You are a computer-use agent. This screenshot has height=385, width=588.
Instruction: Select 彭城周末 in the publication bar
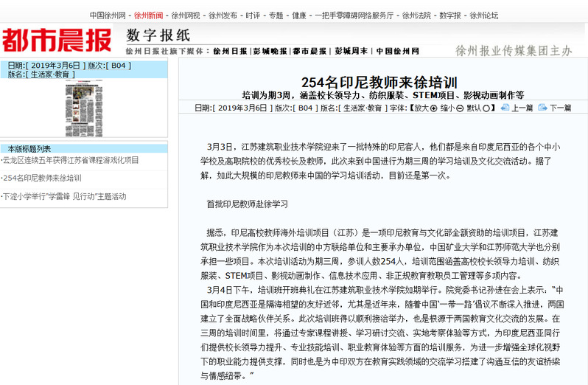pyautogui.click(x=351, y=52)
